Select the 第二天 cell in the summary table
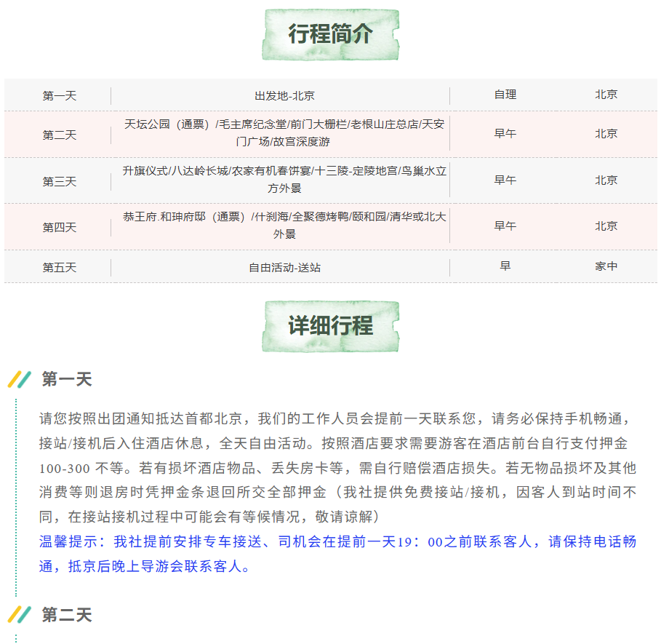 [x=60, y=135]
